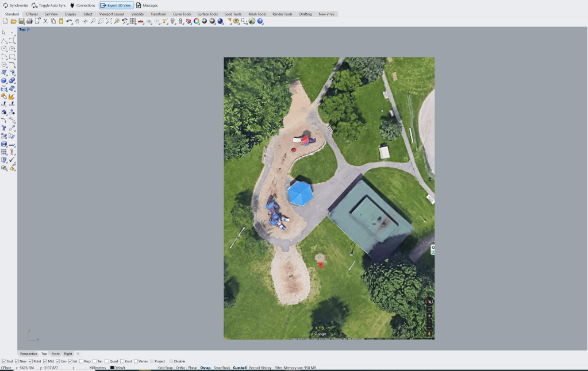This screenshot has height=371, width=588.
Task: Toggle Grid Snap in status bar
Action: click(x=165, y=368)
